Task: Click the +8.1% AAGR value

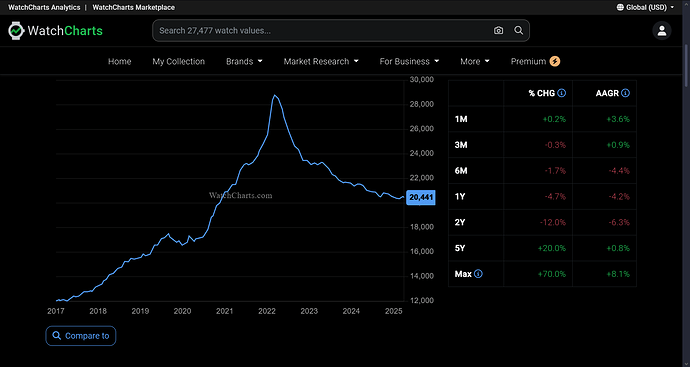Action: click(x=618, y=274)
